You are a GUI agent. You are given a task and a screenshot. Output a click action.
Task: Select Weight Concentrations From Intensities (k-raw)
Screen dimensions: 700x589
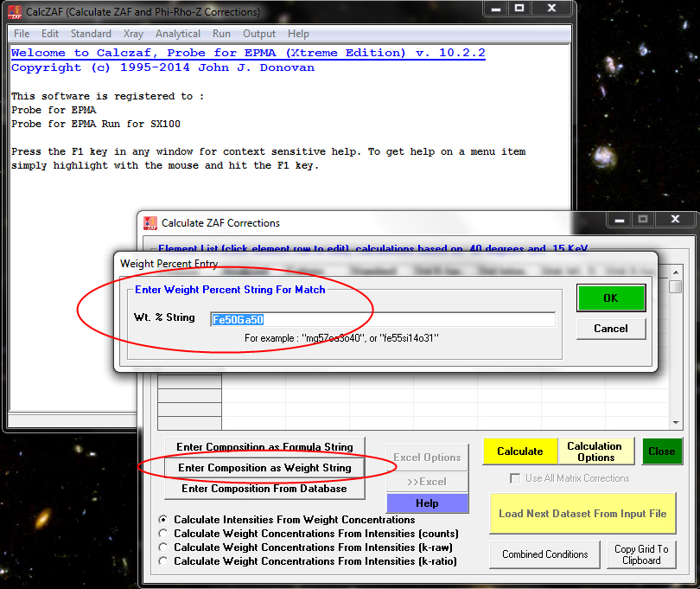click(163, 547)
